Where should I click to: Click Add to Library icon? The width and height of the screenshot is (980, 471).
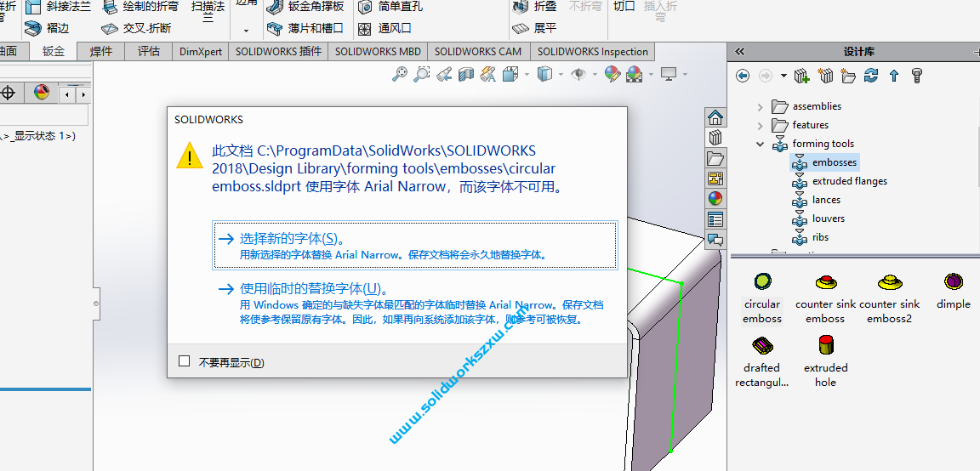[802, 76]
